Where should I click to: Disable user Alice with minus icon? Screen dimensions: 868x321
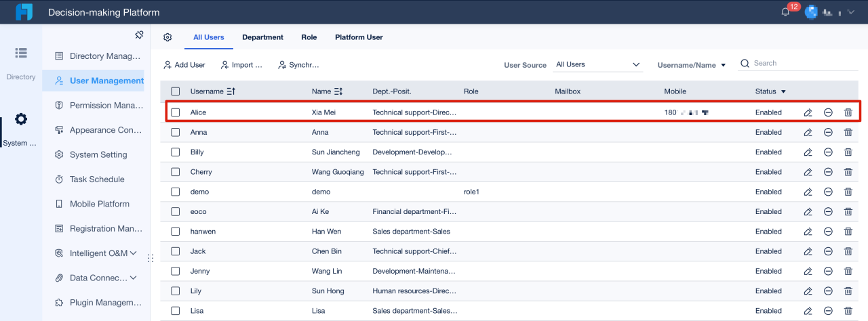828,112
